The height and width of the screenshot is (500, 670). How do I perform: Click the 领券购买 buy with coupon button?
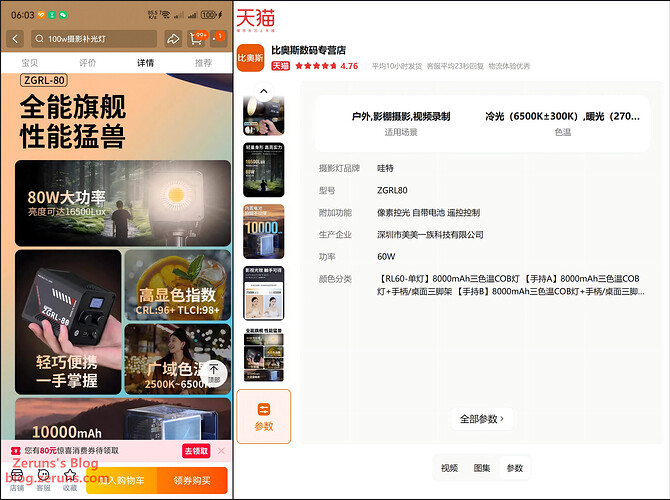point(192,480)
